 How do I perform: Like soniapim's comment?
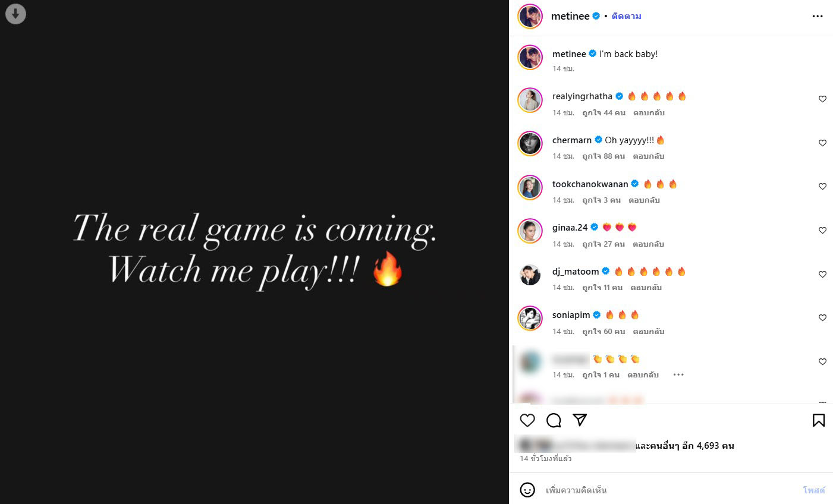(822, 318)
